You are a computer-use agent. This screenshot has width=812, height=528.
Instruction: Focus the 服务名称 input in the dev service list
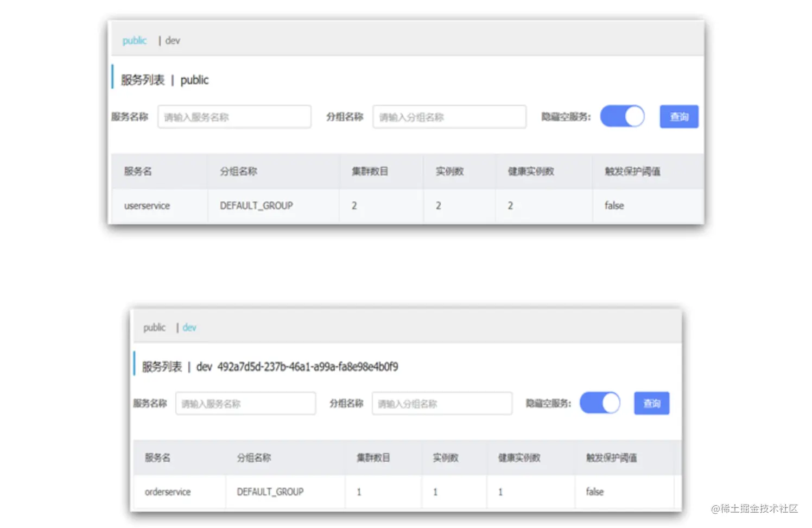[245, 404]
